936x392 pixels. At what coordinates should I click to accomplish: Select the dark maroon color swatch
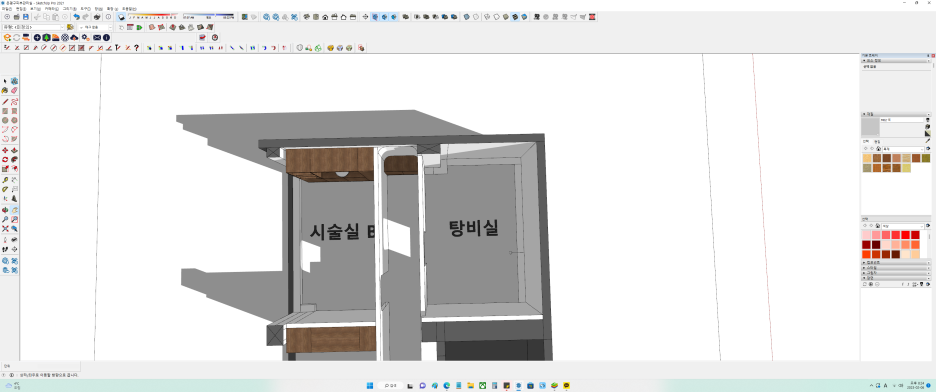pyautogui.click(x=876, y=245)
